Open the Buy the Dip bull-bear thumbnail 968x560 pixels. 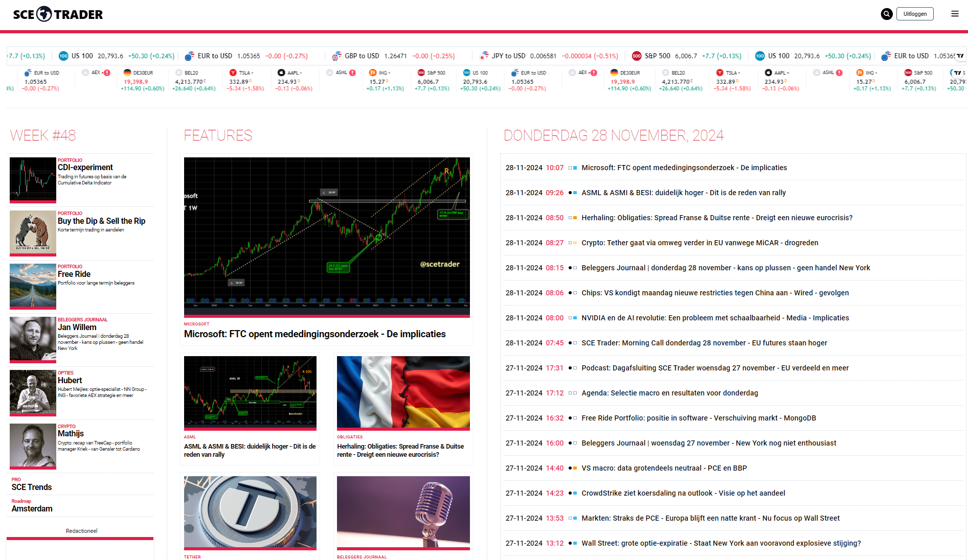coord(33,232)
